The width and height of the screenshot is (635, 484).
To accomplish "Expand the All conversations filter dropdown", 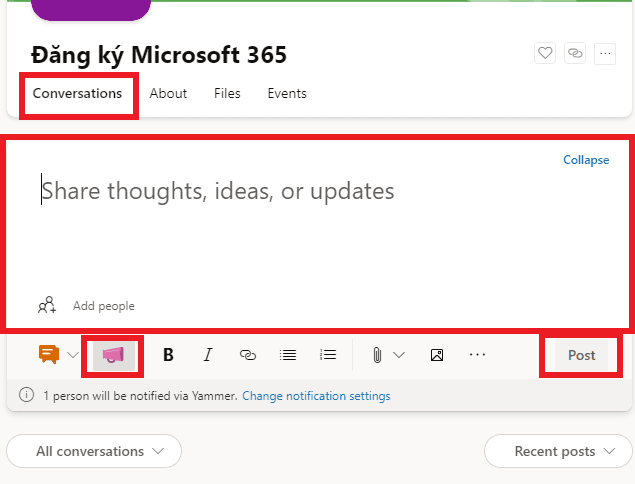I will pyautogui.click(x=94, y=451).
